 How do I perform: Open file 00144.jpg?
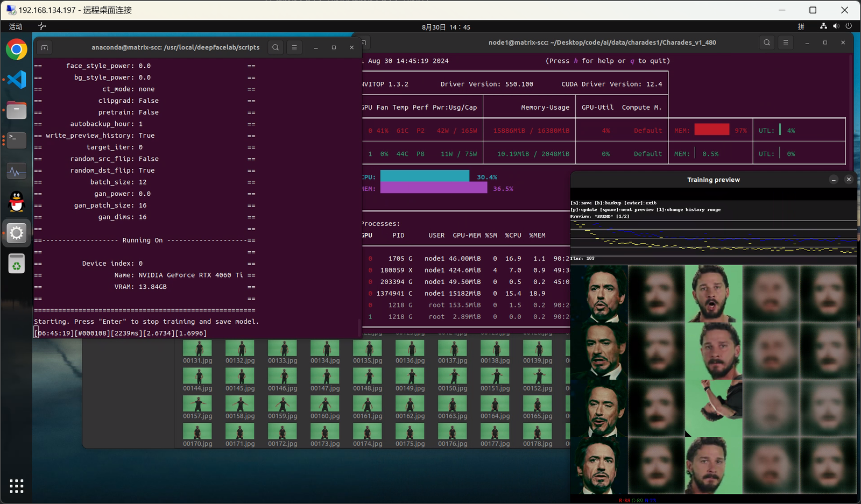click(197, 380)
